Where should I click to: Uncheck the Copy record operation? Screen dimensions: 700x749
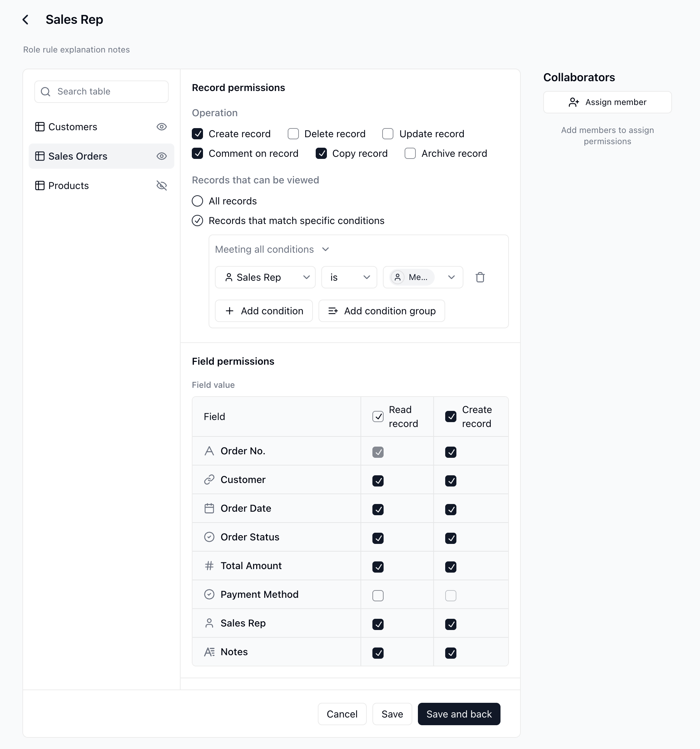pos(321,153)
